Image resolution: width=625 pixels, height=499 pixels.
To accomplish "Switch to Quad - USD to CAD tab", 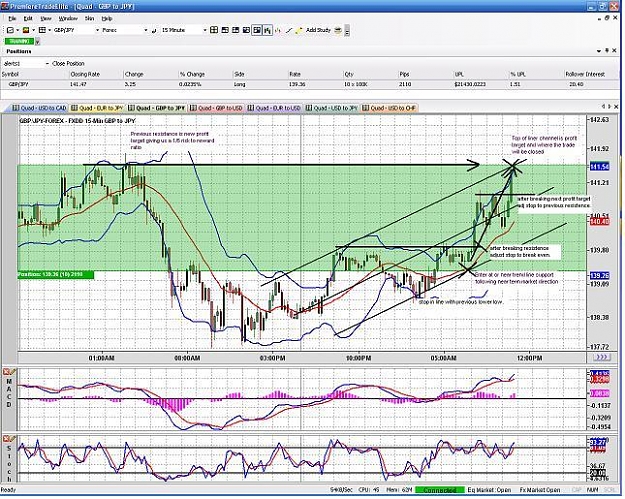I will pos(39,108).
